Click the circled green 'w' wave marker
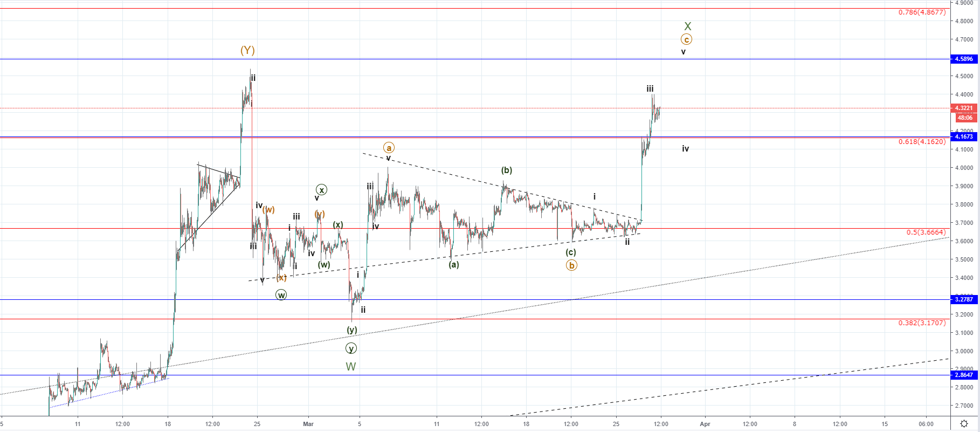Viewport: 980px width, 432px height. coord(281,295)
